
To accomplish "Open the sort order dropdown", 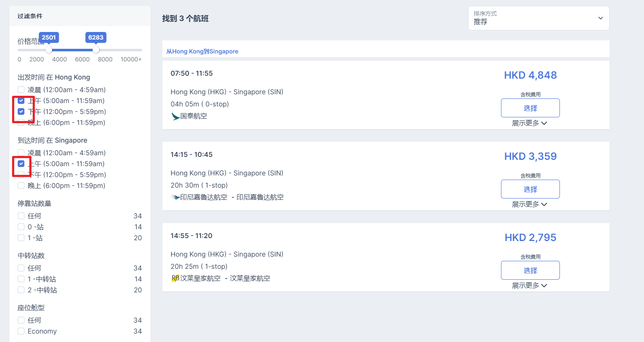I will pos(538,18).
